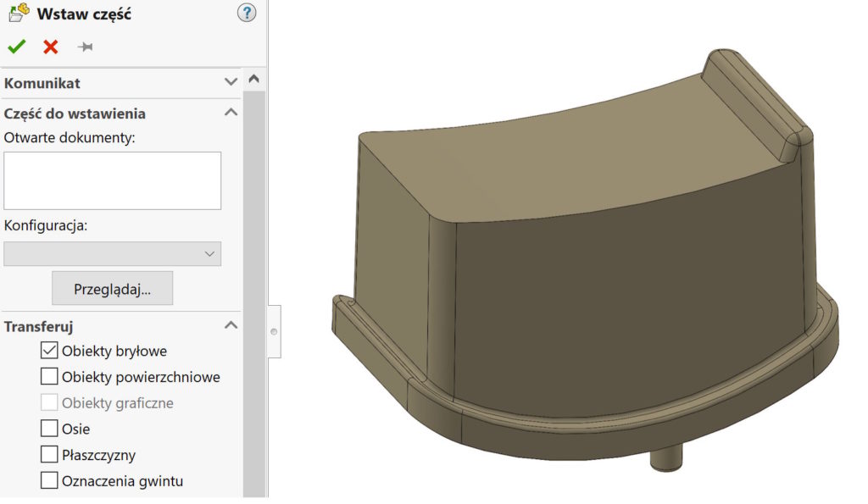Collapse the Transferuj section

tap(231, 325)
